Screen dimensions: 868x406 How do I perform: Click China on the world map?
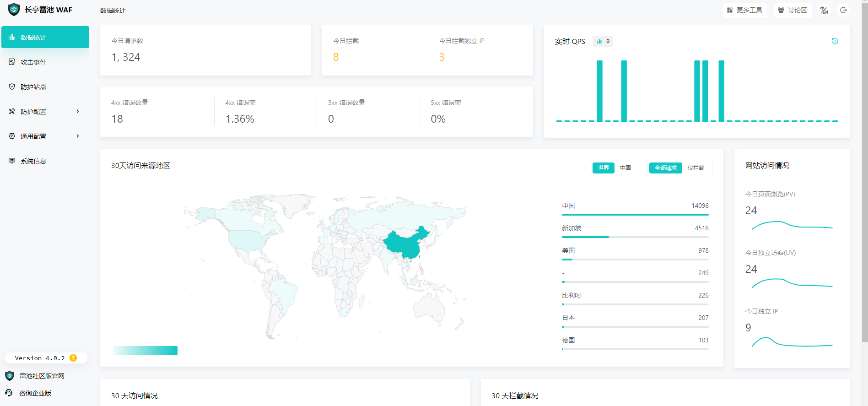point(405,243)
